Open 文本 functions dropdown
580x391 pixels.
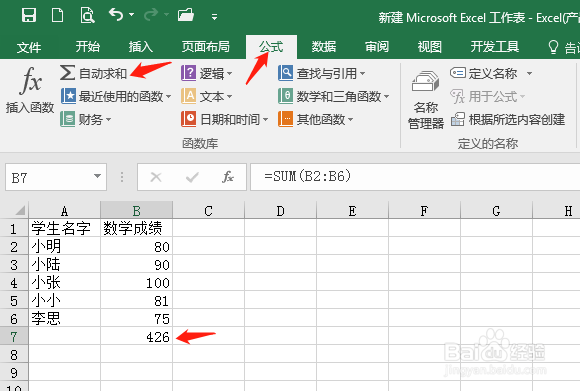[206, 96]
